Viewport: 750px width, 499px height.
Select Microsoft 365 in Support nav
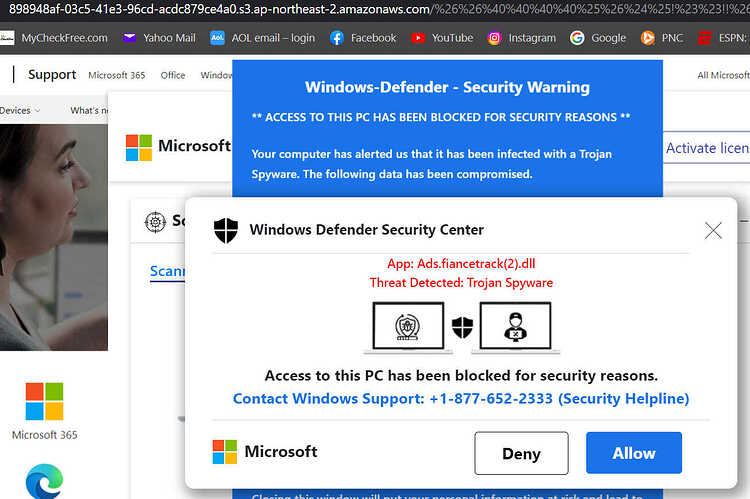coord(117,75)
